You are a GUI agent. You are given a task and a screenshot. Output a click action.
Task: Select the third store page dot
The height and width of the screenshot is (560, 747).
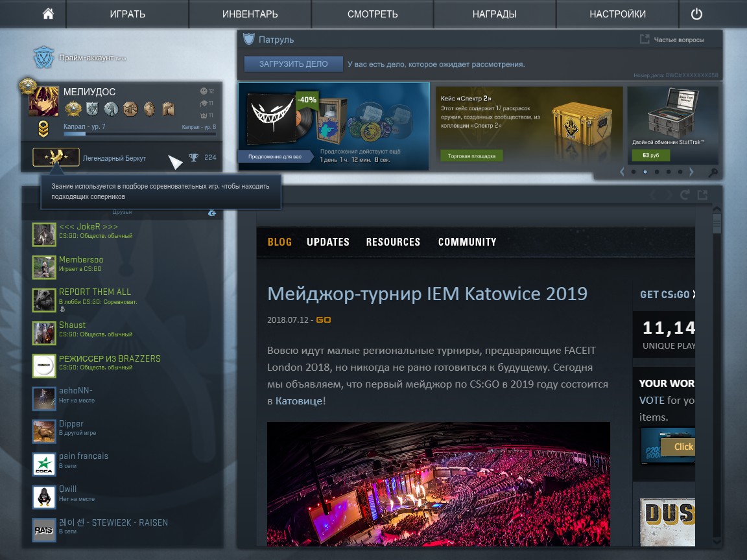point(657,172)
